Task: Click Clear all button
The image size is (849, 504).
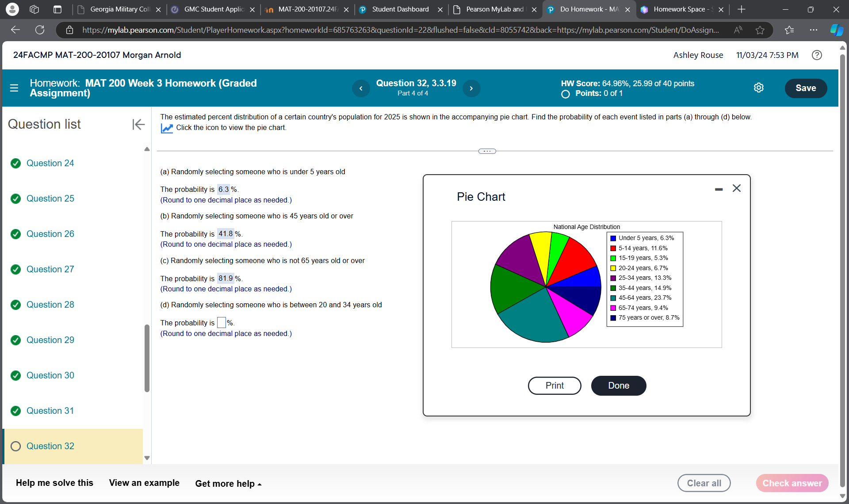Action: pyautogui.click(x=704, y=483)
